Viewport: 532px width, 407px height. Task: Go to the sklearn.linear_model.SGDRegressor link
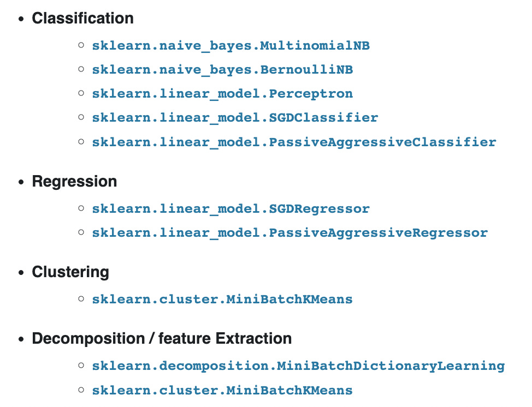[x=230, y=209]
